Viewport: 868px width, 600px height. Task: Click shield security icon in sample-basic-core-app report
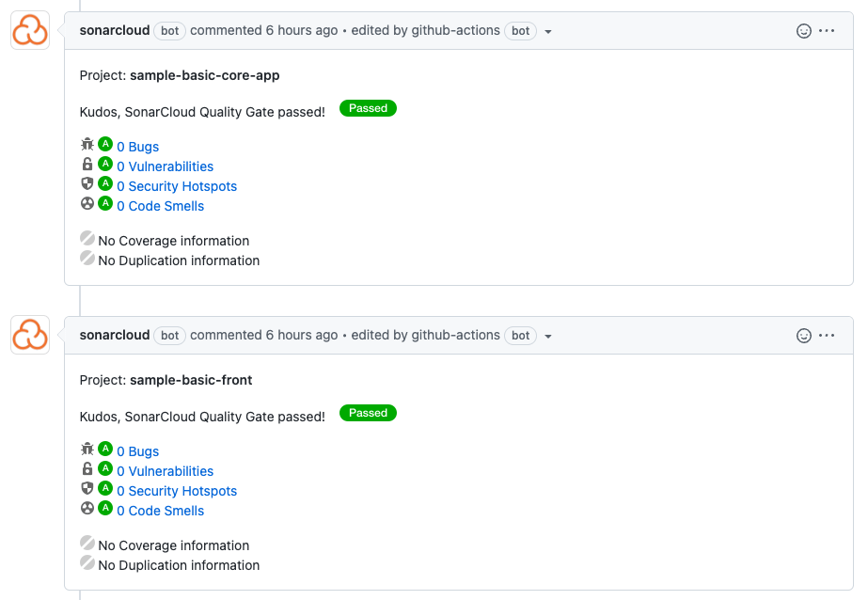point(87,183)
